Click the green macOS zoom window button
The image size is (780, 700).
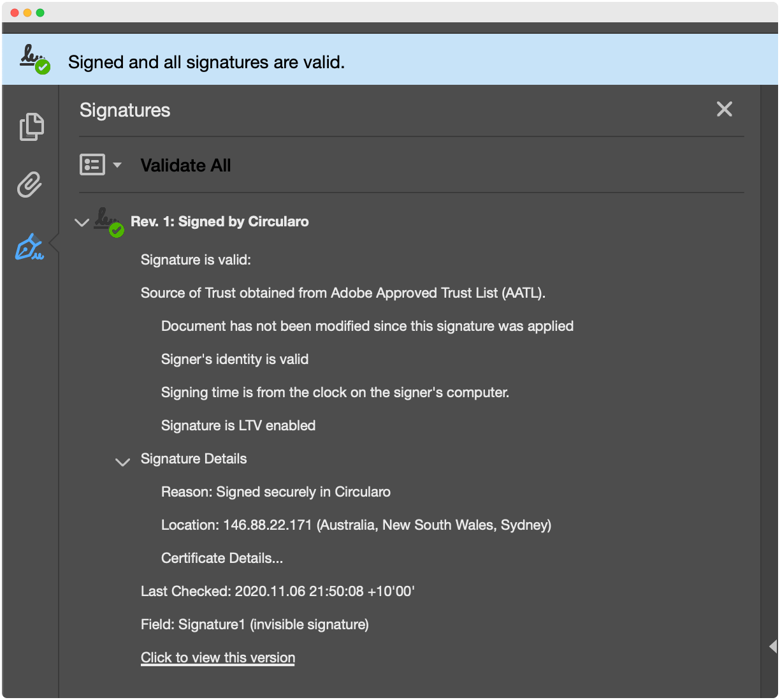click(40, 13)
